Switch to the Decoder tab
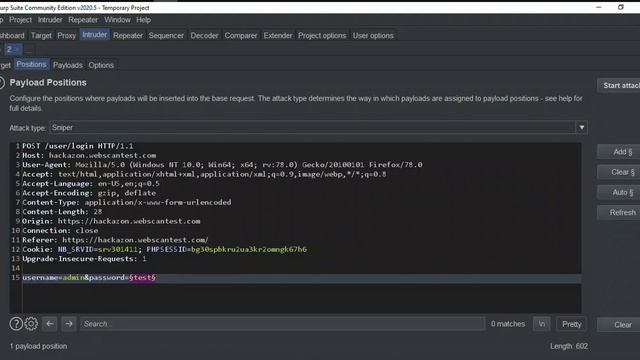 204,36
